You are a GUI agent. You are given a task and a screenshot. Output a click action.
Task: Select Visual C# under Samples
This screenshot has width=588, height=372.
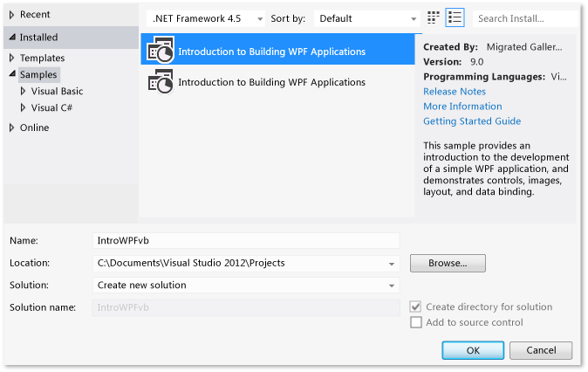51,107
